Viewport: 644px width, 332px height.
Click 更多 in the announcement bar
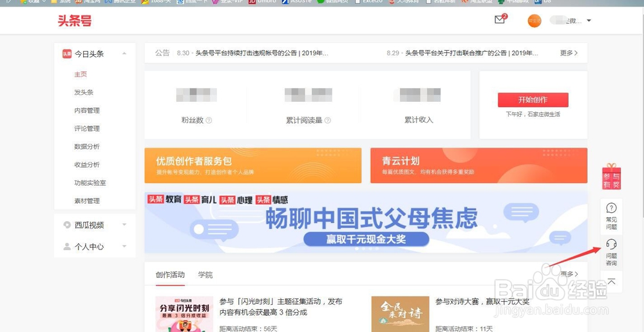569,53
